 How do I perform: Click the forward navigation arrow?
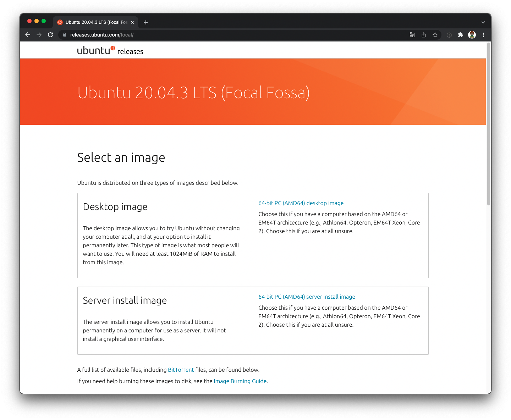39,35
